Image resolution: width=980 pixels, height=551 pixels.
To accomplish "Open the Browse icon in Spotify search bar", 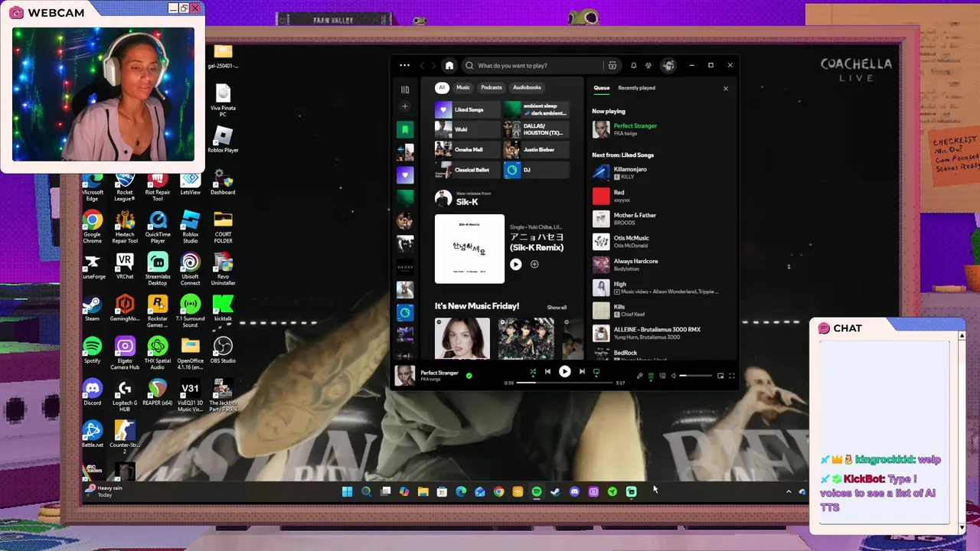I will pyautogui.click(x=612, y=66).
